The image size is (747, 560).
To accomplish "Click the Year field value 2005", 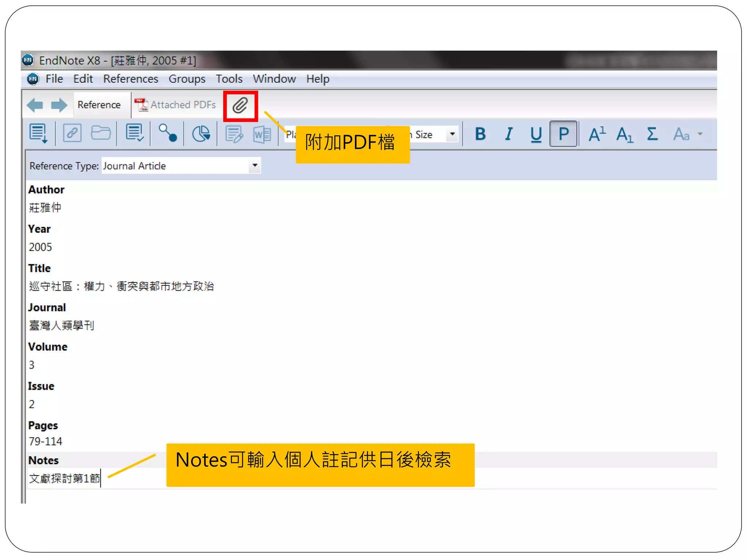I will coord(40,247).
